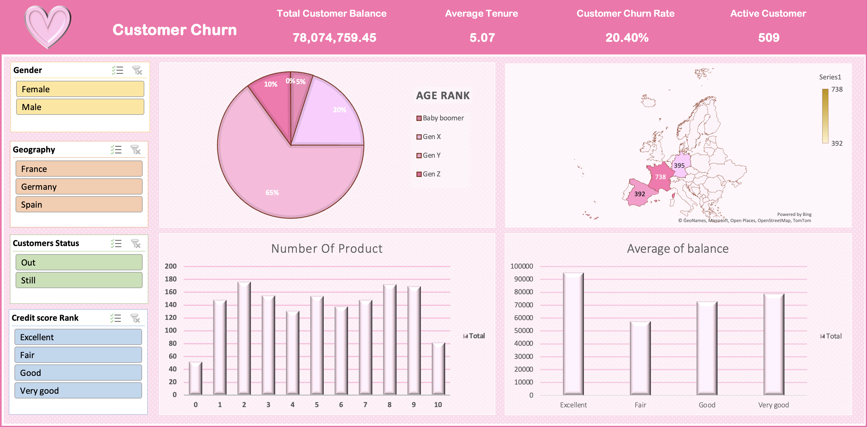Image resolution: width=868 pixels, height=428 pixels.
Task: Clear the Customers Status filter
Action: [135, 243]
